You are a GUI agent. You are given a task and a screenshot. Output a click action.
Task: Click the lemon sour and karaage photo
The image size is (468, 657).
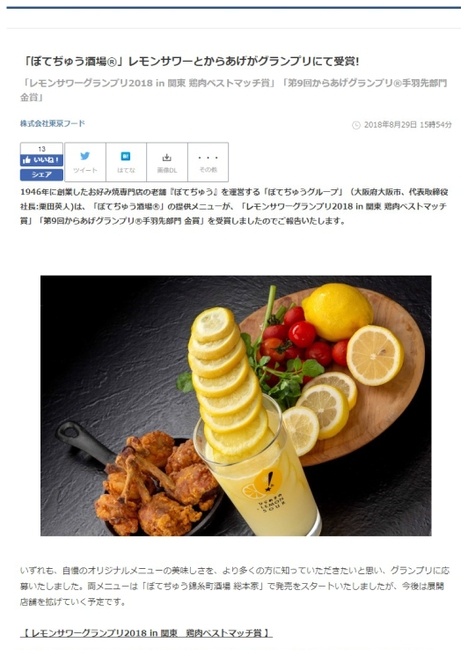click(235, 405)
